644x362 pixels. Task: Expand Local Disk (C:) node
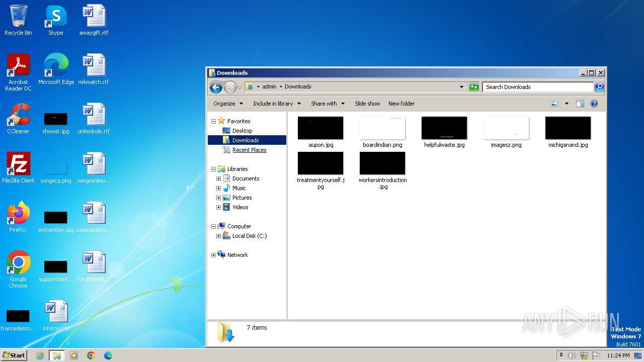click(x=219, y=236)
